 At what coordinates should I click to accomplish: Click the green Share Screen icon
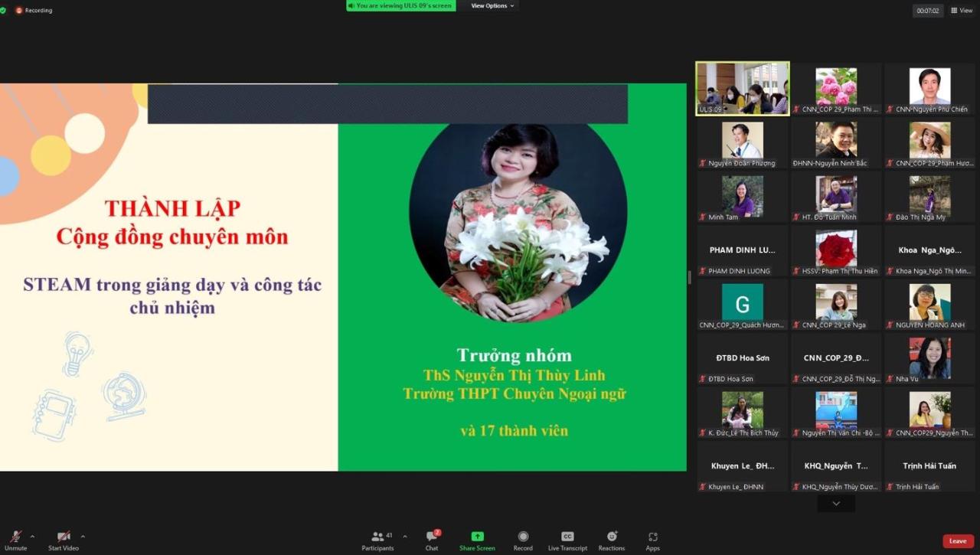point(477,537)
